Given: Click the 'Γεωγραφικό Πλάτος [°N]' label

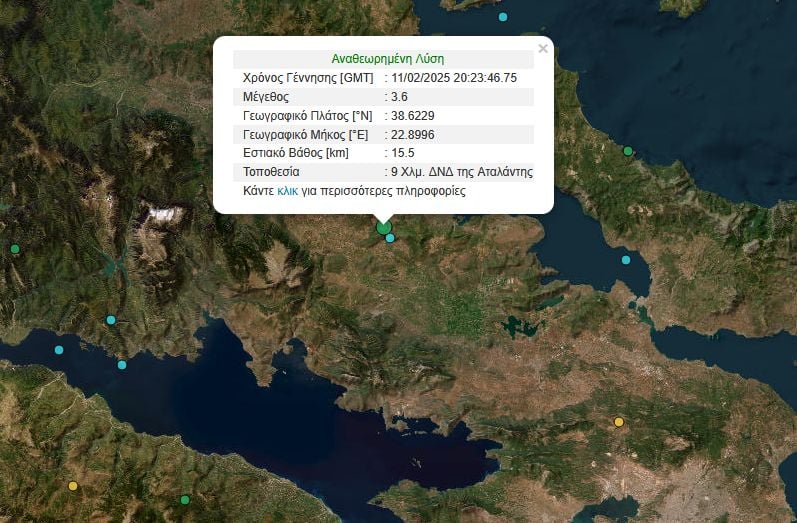Looking at the screenshot, I should [308, 115].
